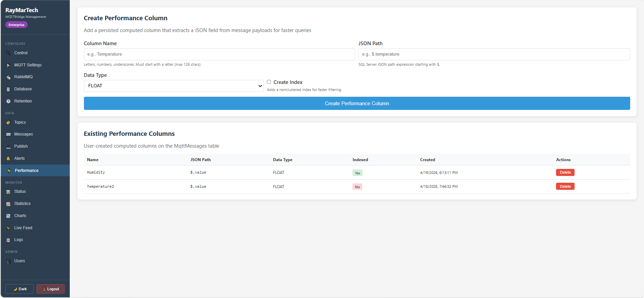
Task: Click the RayMarTech logo title
Action: point(22,10)
